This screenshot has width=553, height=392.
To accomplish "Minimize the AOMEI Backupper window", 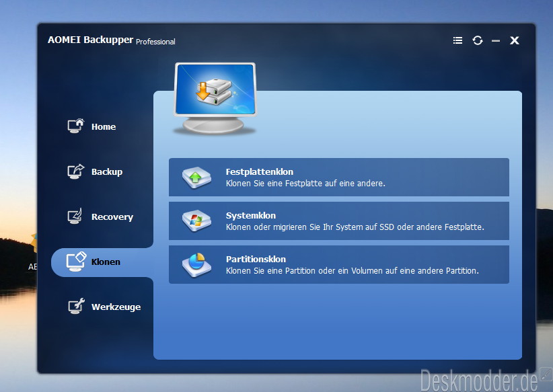I will (x=496, y=41).
